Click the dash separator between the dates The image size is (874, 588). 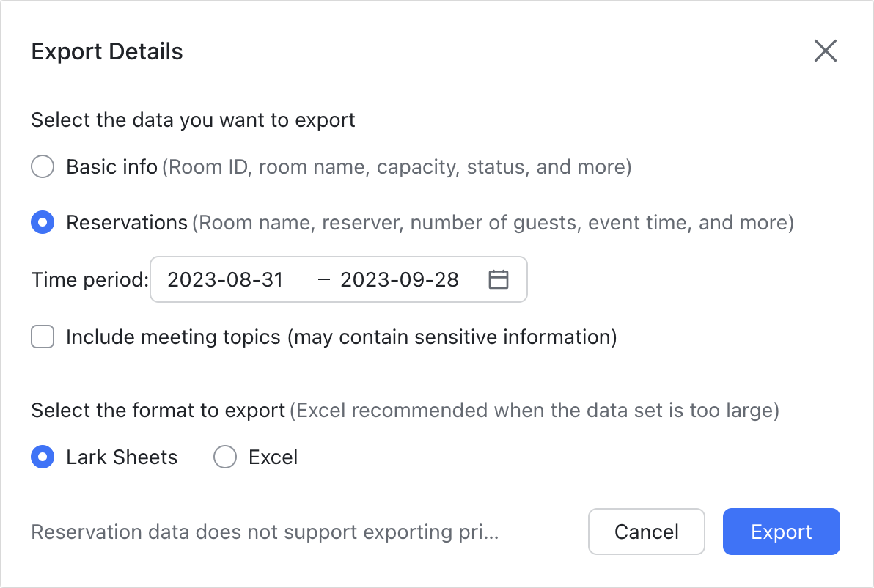[x=323, y=279]
